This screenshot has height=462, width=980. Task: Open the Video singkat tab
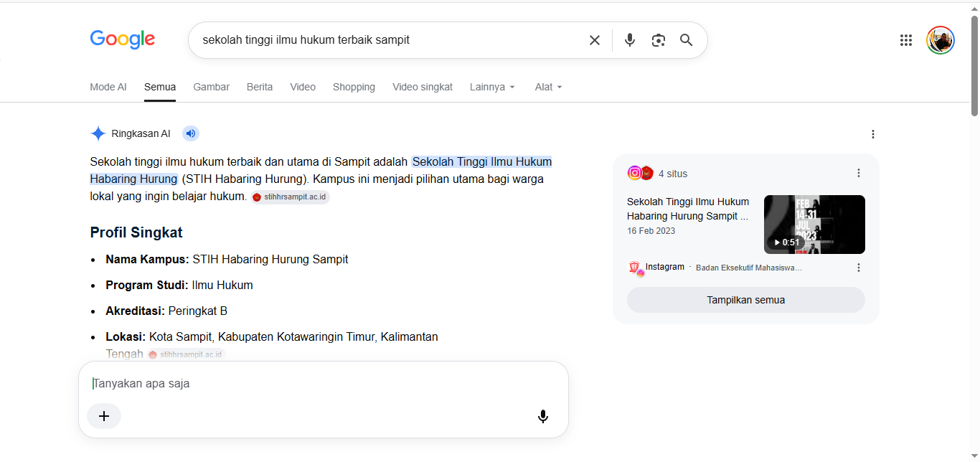coord(423,87)
